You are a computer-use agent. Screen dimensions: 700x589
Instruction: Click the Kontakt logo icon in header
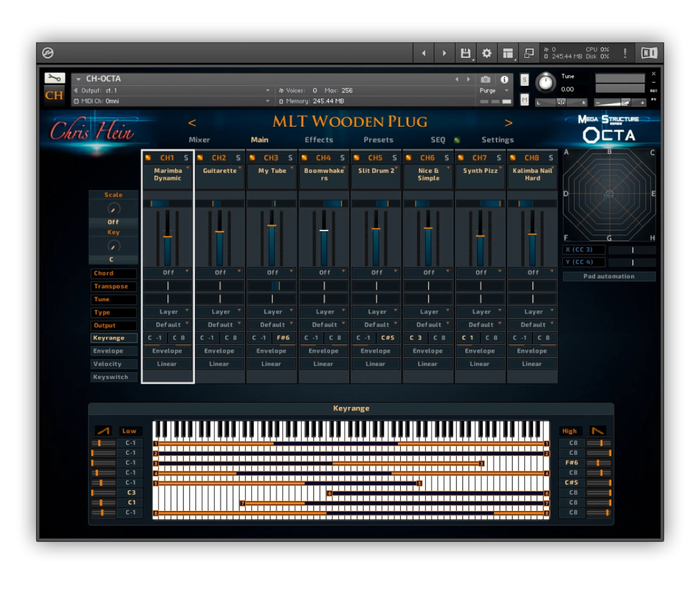[48, 53]
